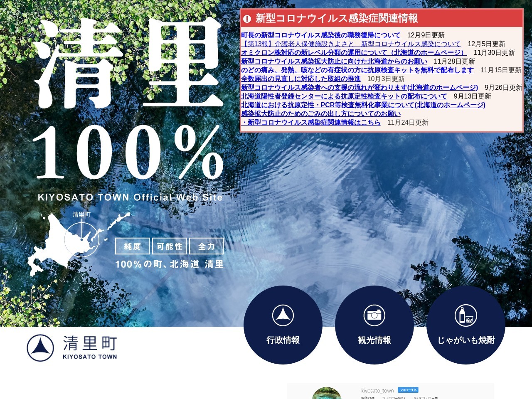This screenshot has width=532, height=399.
Task: Open link 新型コロナウイルス感染拡大防止に向けた北海道からのお願い
Action: coord(334,62)
